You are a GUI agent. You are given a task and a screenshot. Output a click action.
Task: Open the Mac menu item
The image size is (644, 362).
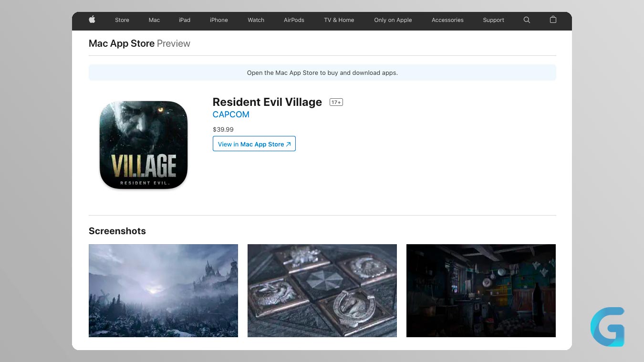tap(154, 20)
